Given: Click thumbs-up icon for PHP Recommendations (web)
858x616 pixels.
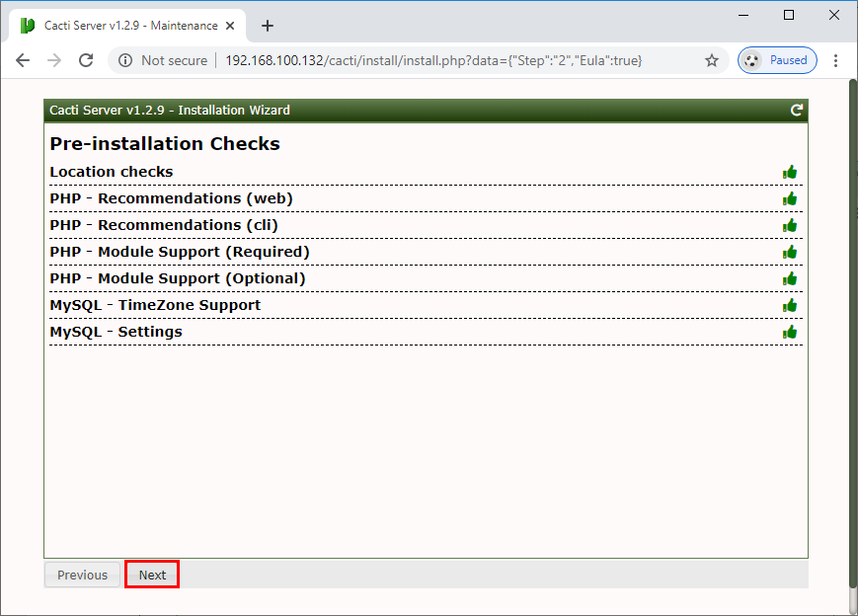Looking at the screenshot, I should pos(790,199).
